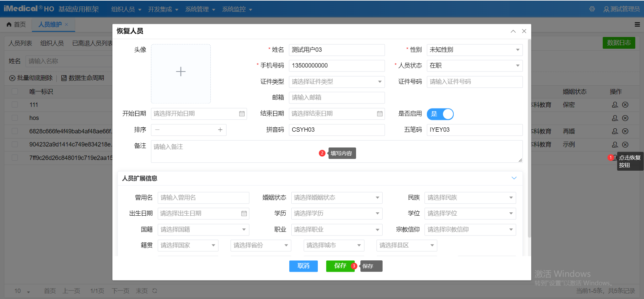Click the 数据日志 button
Screen dimensions: 644x299
coord(619,43)
